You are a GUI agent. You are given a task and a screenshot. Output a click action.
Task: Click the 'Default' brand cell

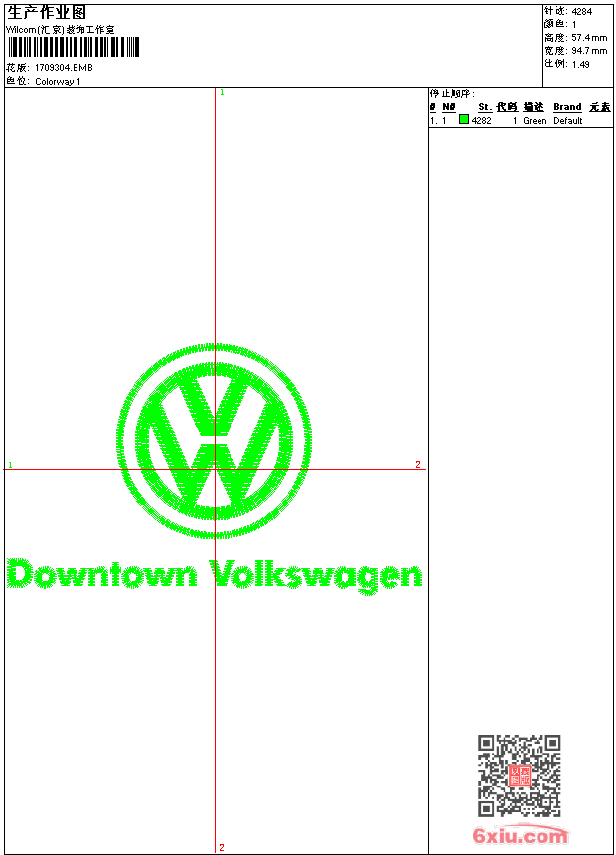568,121
